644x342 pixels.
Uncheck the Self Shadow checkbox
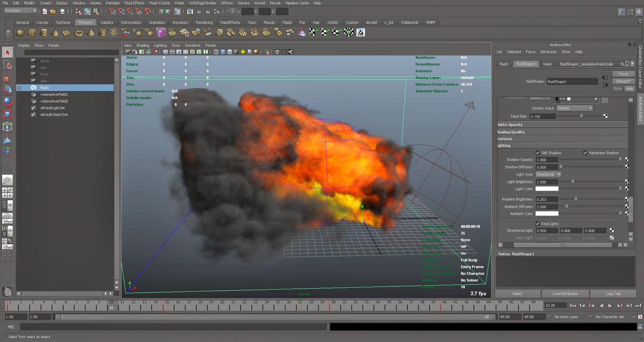pos(538,153)
